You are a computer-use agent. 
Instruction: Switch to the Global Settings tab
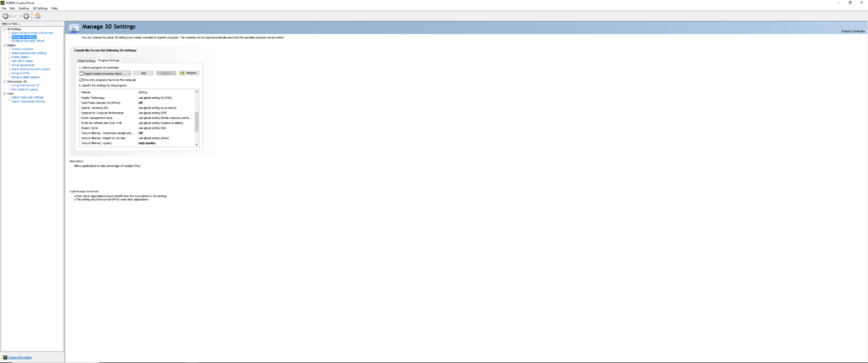click(86, 61)
